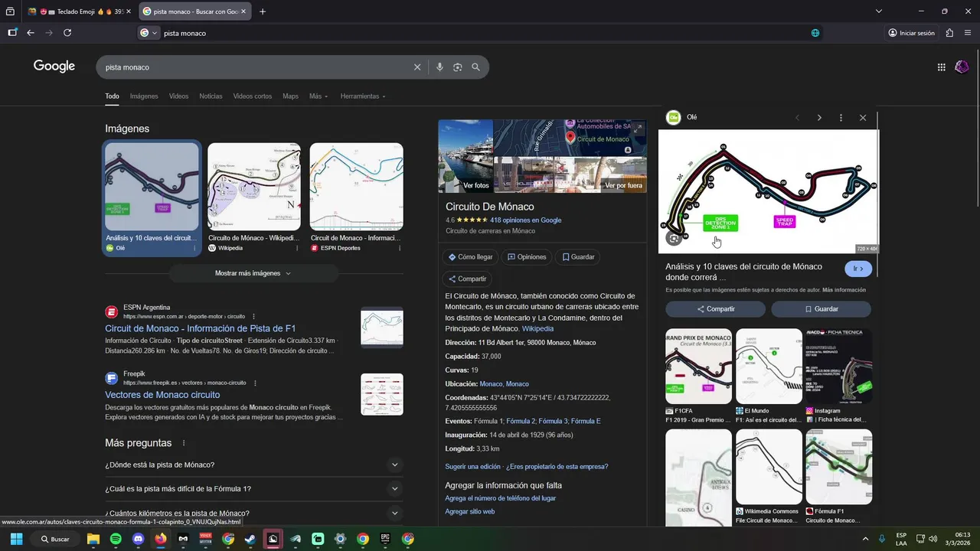The height and width of the screenshot is (551, 980).
Task: Click the pista monaco search input field
Action: [x=256, y=67]
